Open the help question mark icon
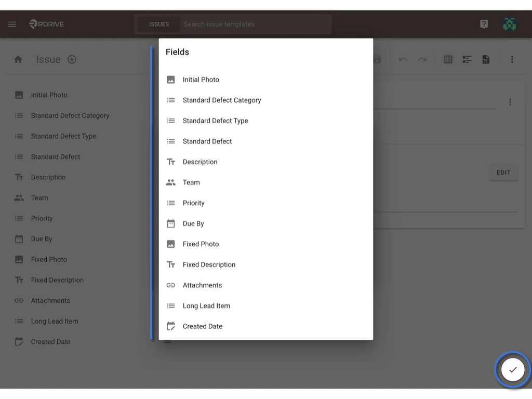Image resolution: width=532 pixels, height=399 pixels. tap(484, 24)
